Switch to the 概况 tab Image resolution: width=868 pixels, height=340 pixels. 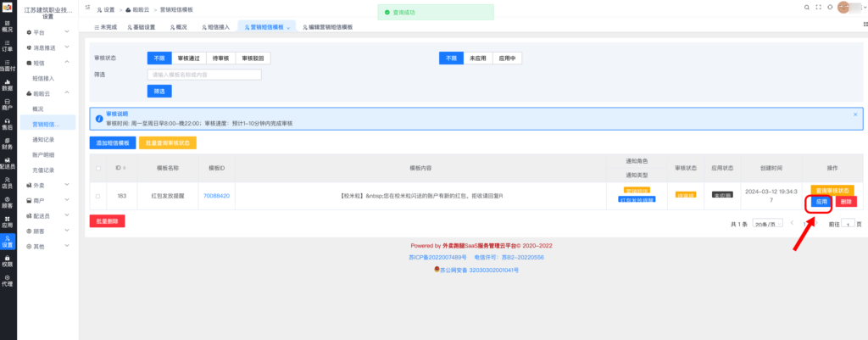coord(178,26)
